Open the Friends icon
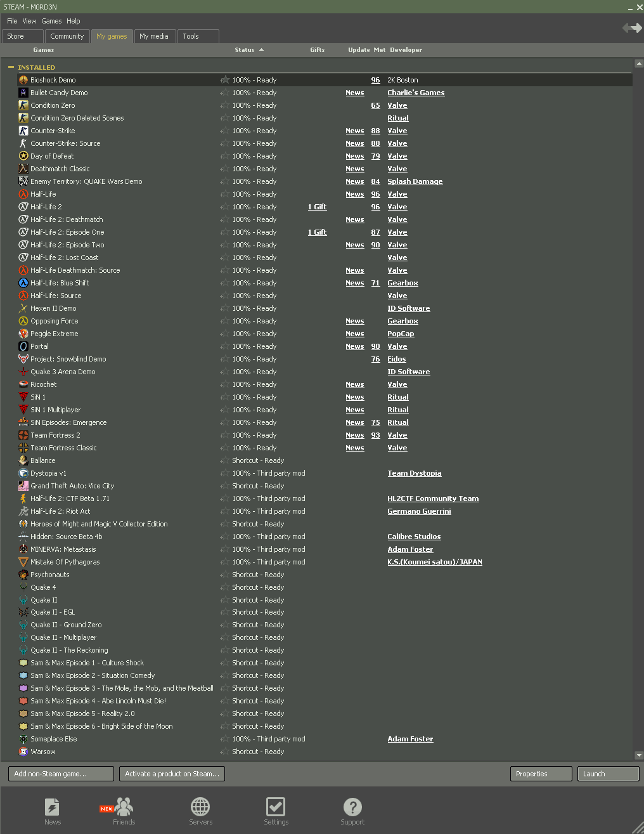This screenshot has width=644, height=834. coord(124,807)
